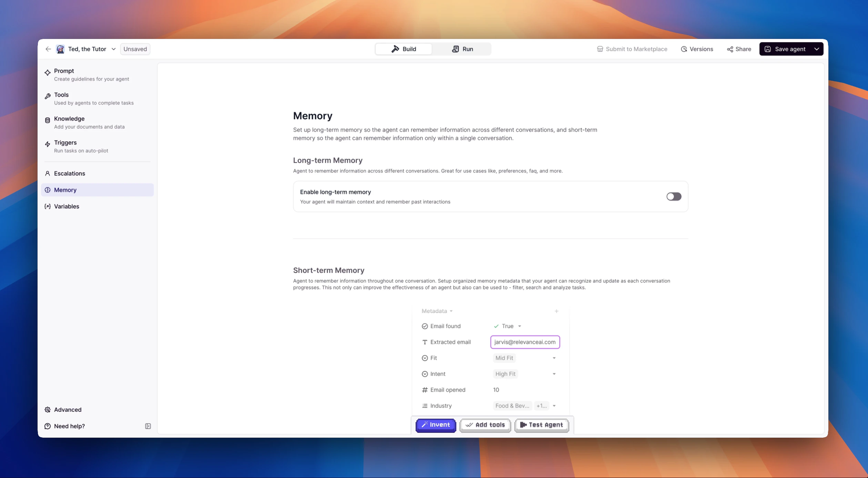Click Need help question icon

coord(48,426)
